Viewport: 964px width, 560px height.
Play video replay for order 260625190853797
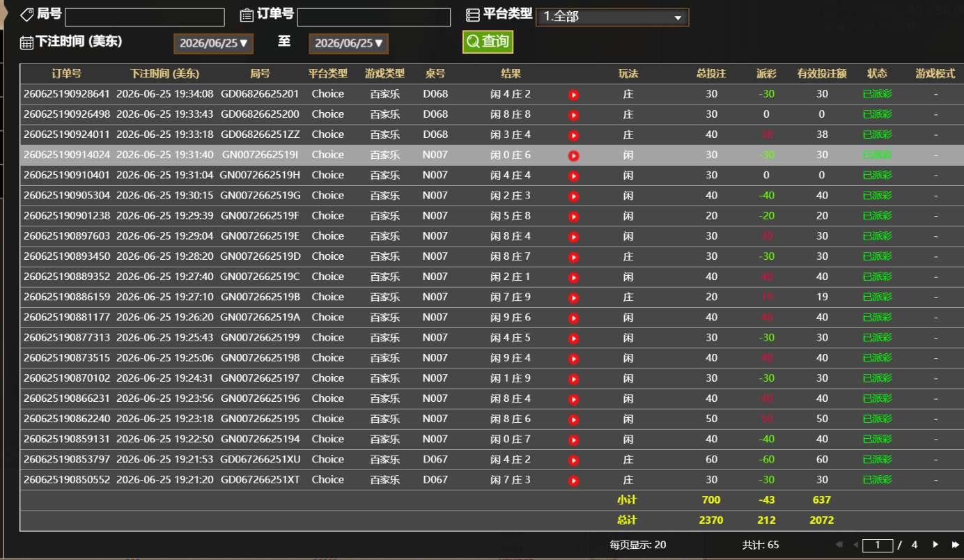click(574, 460)
